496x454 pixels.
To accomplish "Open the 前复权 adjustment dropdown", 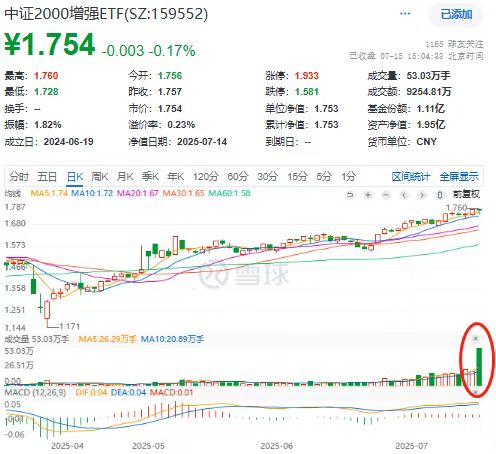I will coord(466,194).
